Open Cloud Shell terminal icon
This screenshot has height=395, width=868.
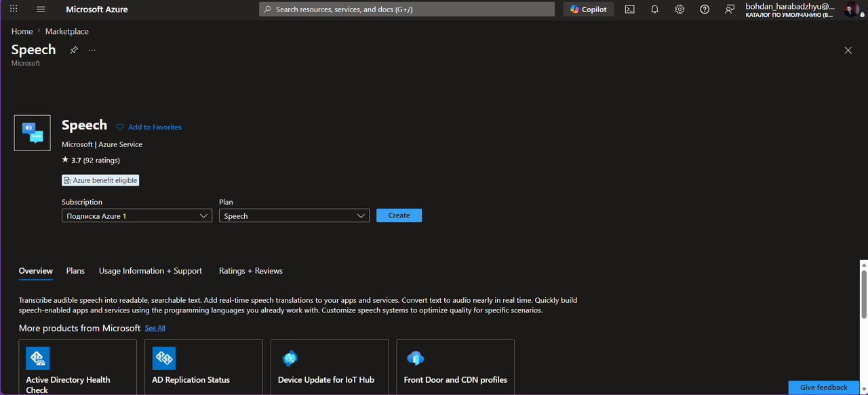coord(630,9)
